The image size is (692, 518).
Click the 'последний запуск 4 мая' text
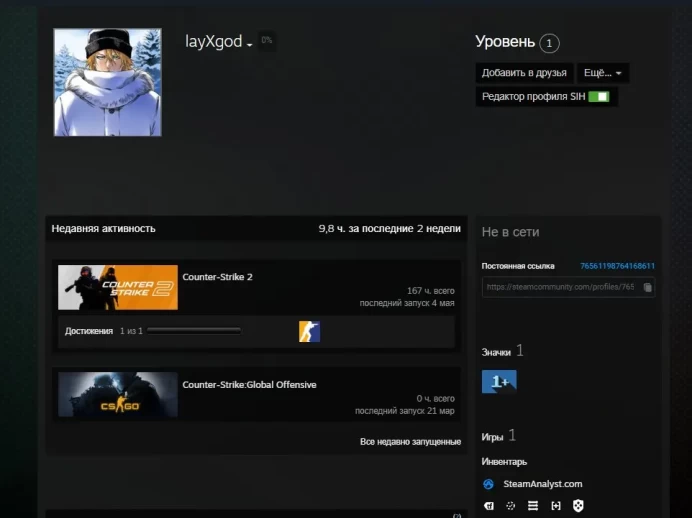click(407, 303)
